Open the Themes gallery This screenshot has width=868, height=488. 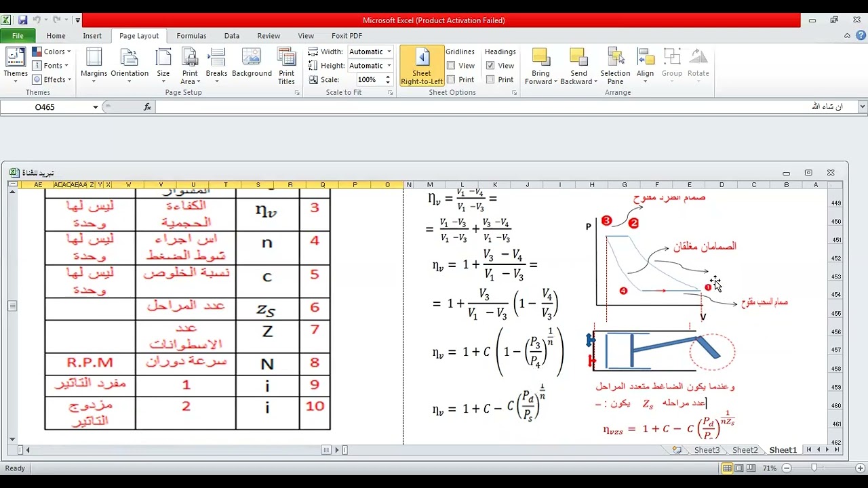click(x=16, y=65)
